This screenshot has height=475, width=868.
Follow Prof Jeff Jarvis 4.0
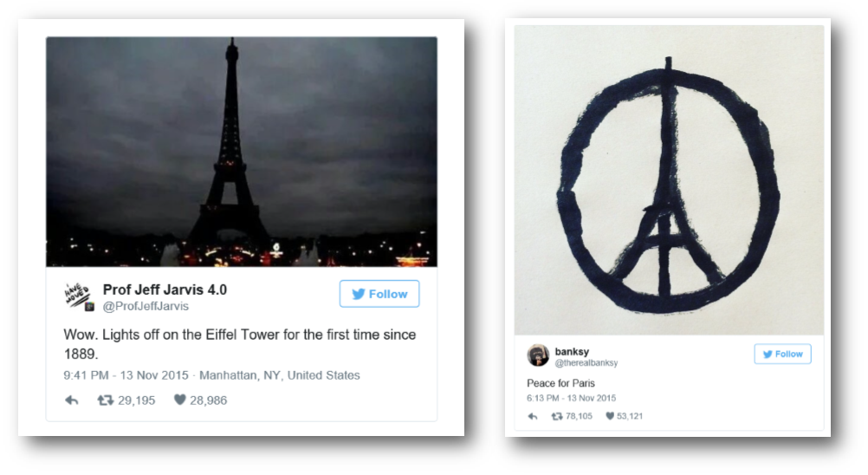point(379,294)
